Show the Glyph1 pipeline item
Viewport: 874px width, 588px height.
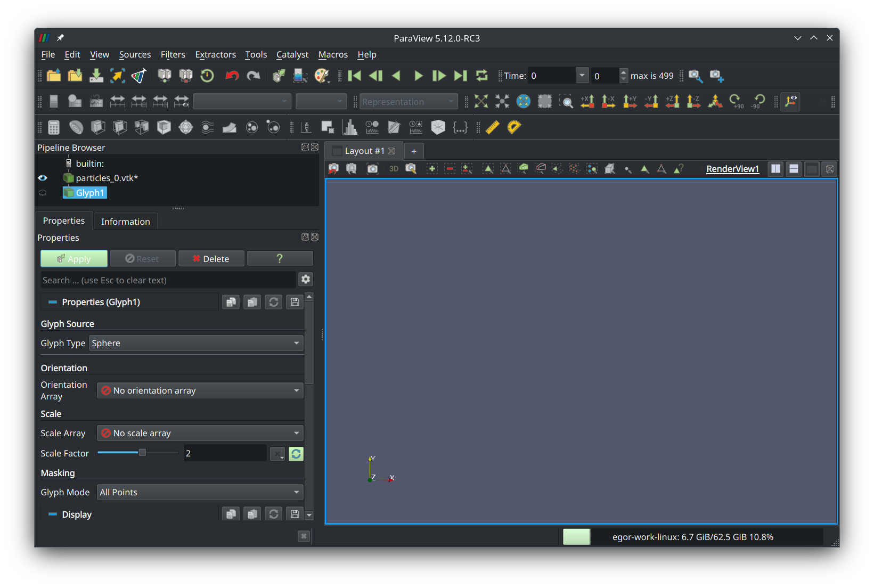pyautogui.click(x=43, y=193)
